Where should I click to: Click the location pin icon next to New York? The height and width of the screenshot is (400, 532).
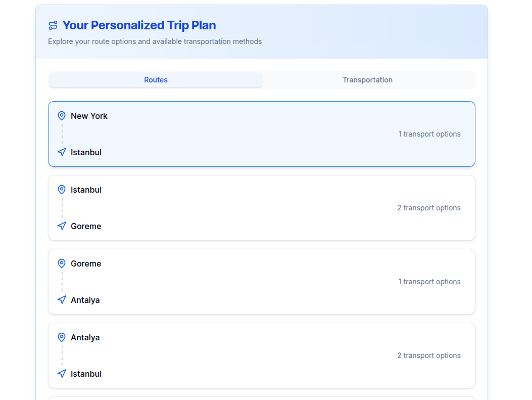pos(62,116)
